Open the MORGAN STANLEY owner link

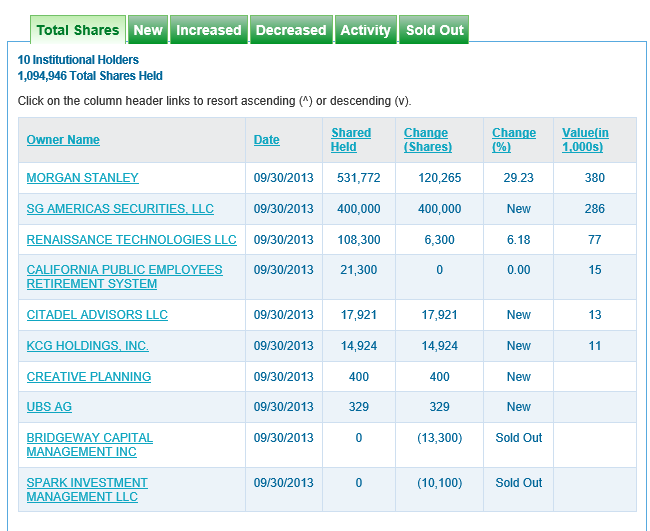pyautogui.click(x=82, y=178)
